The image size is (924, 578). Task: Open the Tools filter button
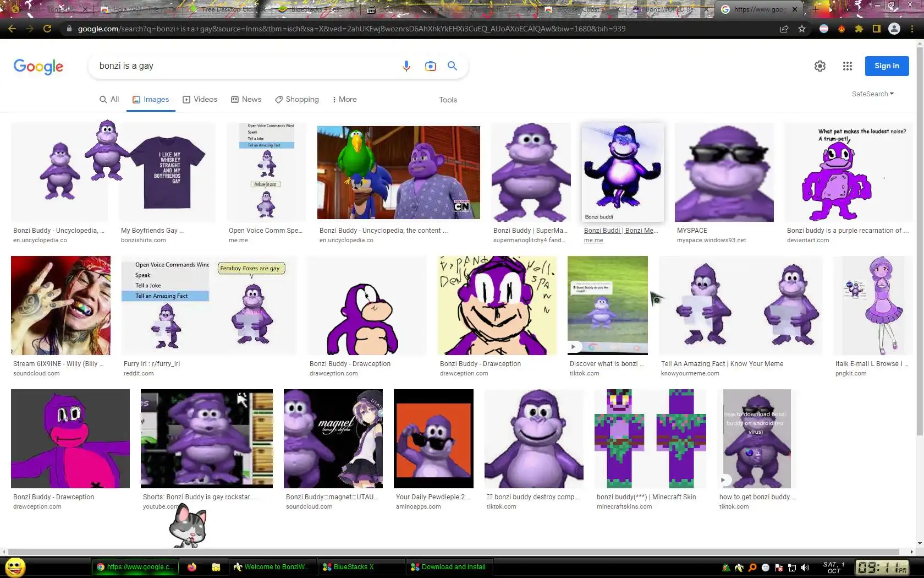448,100
